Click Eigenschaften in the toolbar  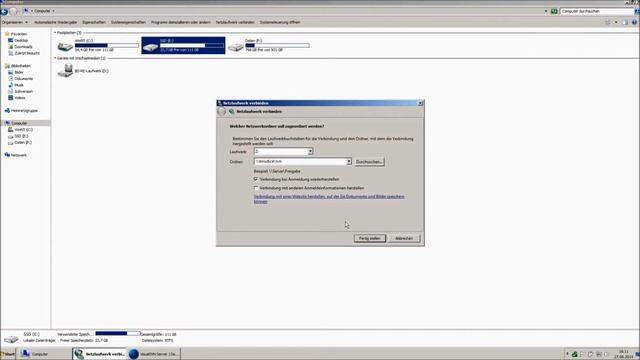tap(94, 22)
